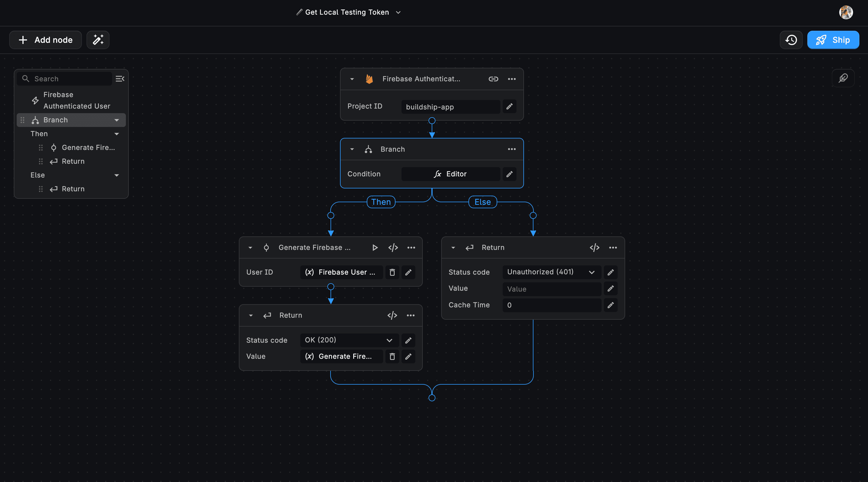Collapse the Else-branch Return node

(x=453, y=248)
